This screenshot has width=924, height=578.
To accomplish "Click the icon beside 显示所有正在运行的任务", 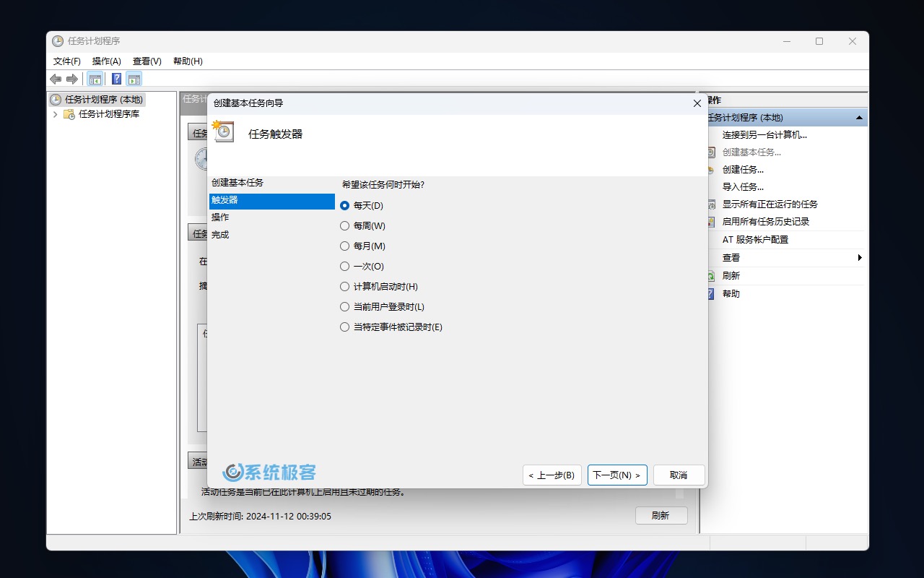I will coord(710,204).
